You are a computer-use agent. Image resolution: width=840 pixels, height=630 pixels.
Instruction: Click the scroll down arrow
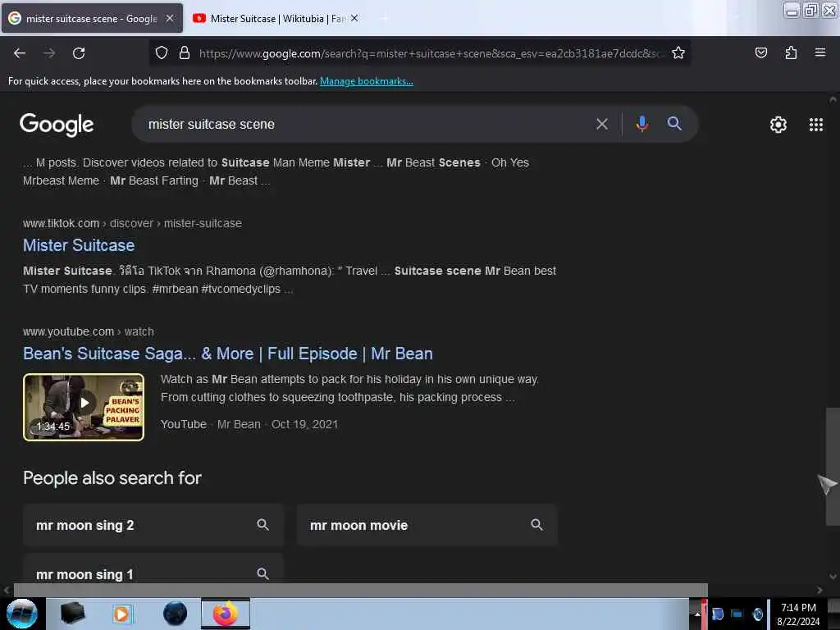(x=833, y=577)
